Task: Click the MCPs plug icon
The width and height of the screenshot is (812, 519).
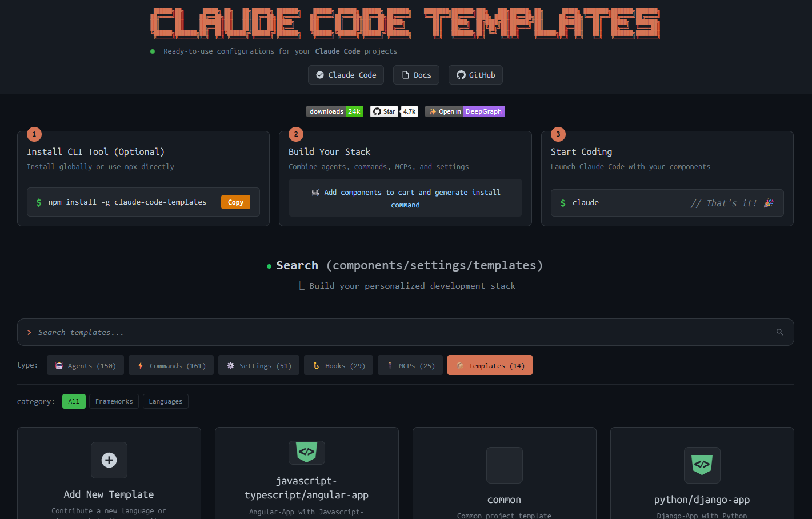Action: pos(390,365)
